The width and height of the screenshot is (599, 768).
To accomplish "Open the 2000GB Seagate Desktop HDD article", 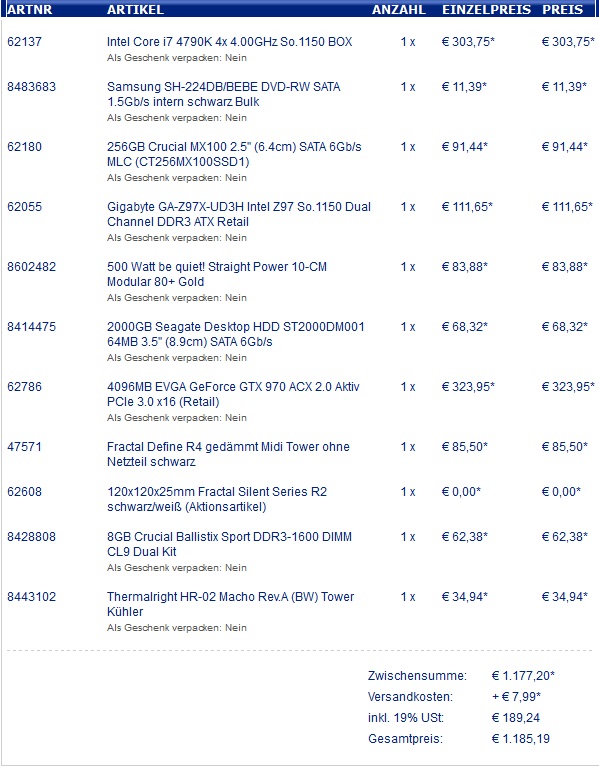I will 236,334.
